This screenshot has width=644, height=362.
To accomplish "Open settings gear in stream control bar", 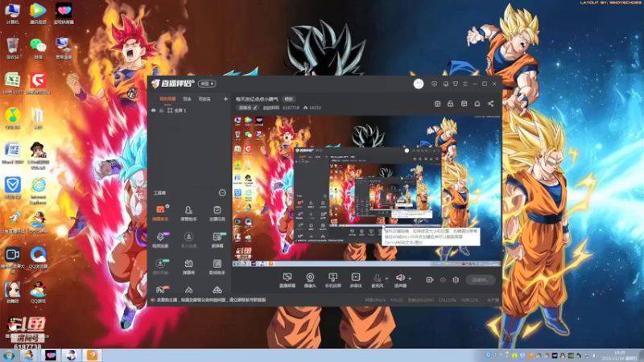I will point(456,280).
